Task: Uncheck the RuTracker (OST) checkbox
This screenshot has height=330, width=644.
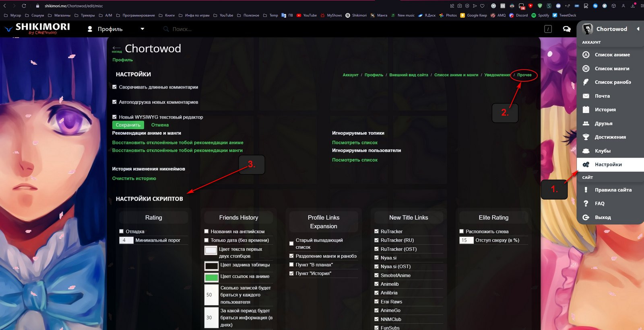Action: click(x=377, y=249)
